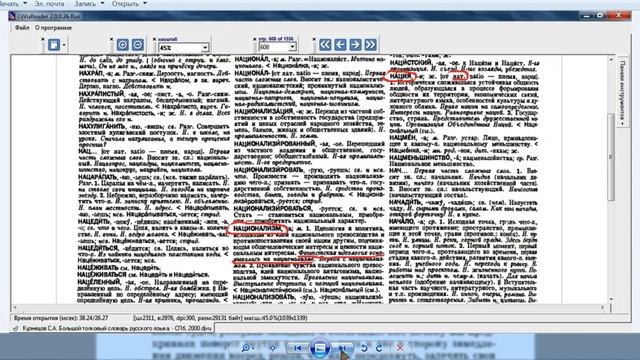Jump to the last page with the double-right arrow

pos(371,44)
